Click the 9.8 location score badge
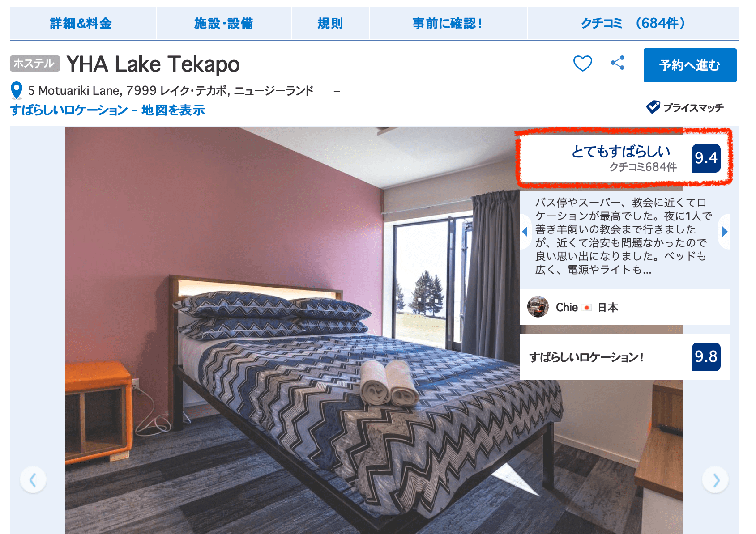The height and width of the screenshot is (534, 756). pyautogui.click(x=706, y=357)
